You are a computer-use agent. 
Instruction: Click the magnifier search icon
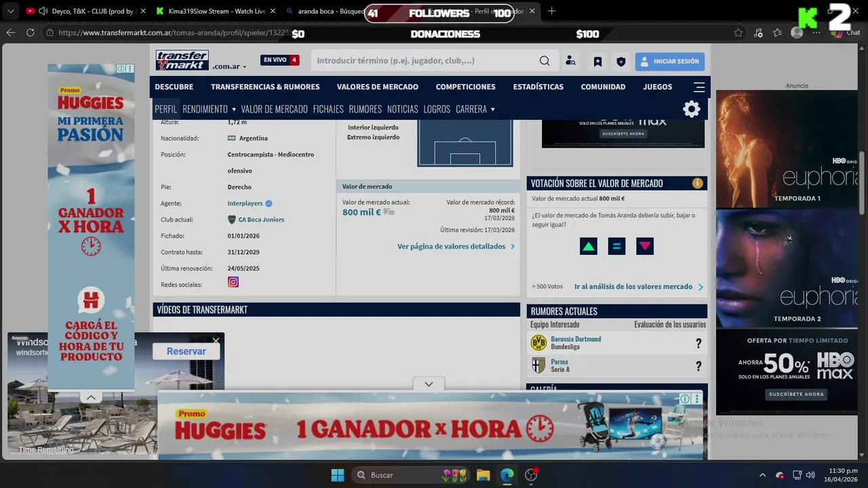[x=545, y=61]
